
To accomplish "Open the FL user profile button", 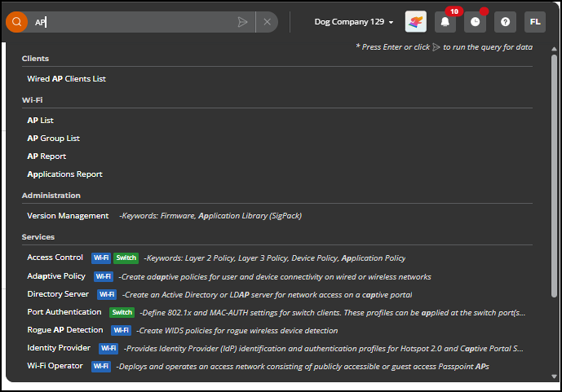I will (535, 22).
